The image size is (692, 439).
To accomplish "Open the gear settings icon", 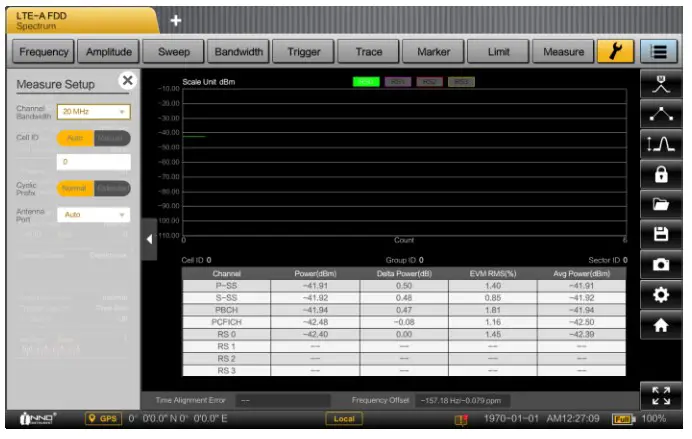I will point(661,295).
